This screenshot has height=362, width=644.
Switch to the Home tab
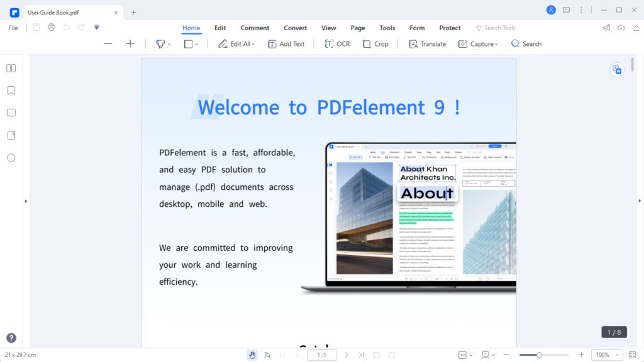tap(191, 28)
